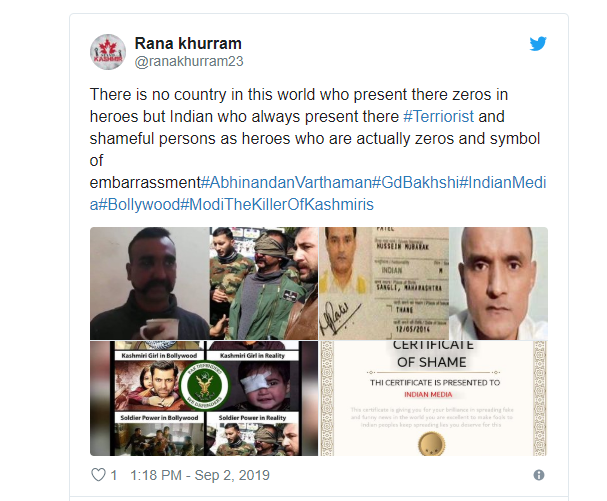Like the tweet with the heart icon
607x501 pixels.
(98, 475)
